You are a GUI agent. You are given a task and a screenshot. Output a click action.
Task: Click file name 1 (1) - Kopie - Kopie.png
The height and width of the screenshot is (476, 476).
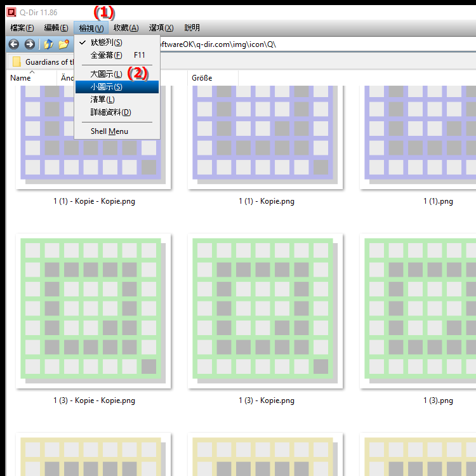pos(94,201)
